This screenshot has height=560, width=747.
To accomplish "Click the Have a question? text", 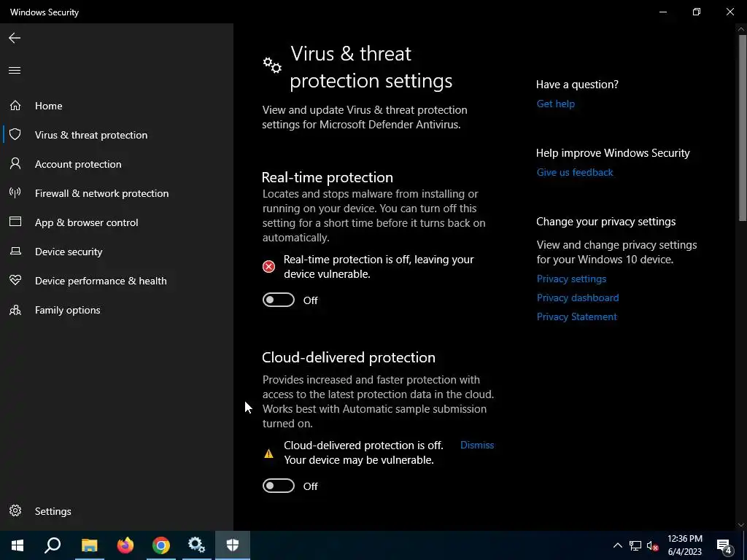I will click(577, 85).
